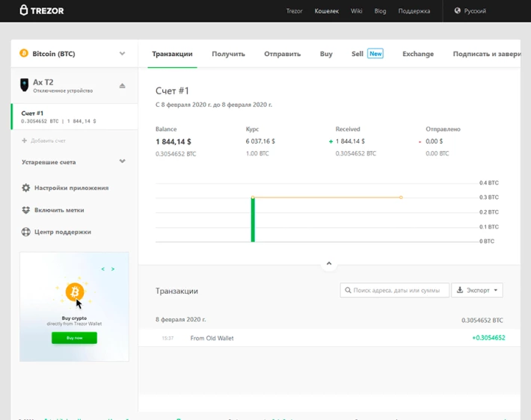
Task: Click the balance value 1 844,14 $ under Balance
Action: (174, 142)
